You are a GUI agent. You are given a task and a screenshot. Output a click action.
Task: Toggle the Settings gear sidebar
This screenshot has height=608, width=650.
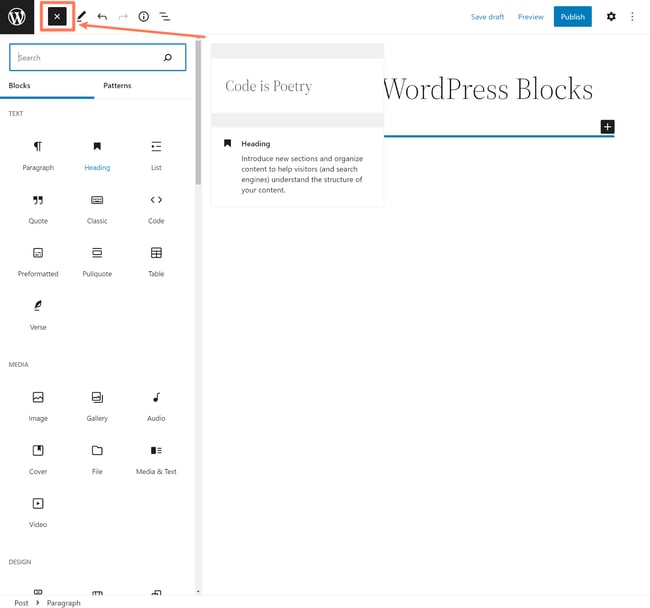point(611,17)
